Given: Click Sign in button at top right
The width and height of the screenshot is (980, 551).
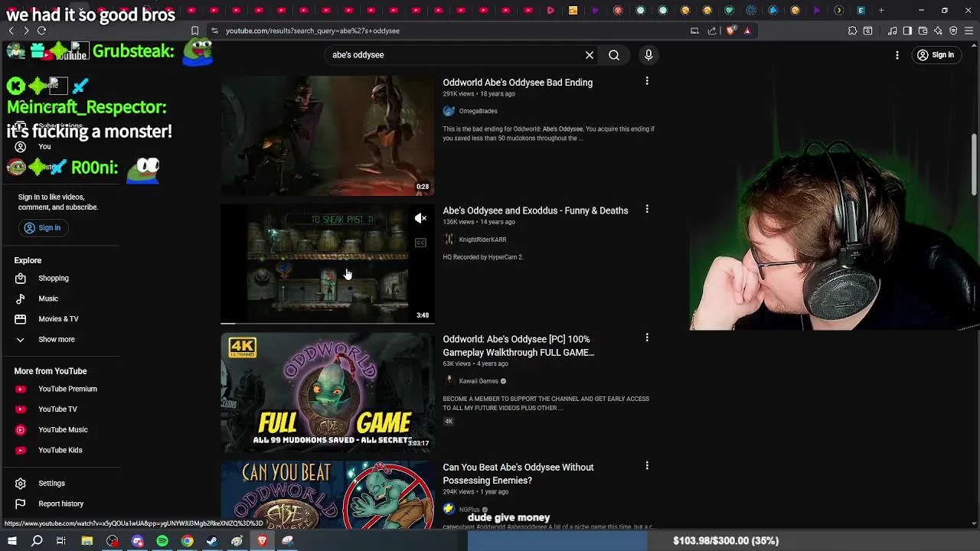Looking at the screenshot, I should (936, 55).
